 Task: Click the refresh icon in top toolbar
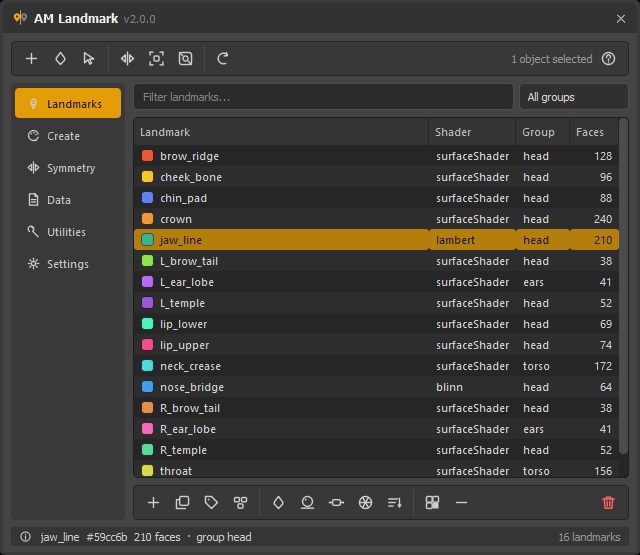tap(222, 59)
